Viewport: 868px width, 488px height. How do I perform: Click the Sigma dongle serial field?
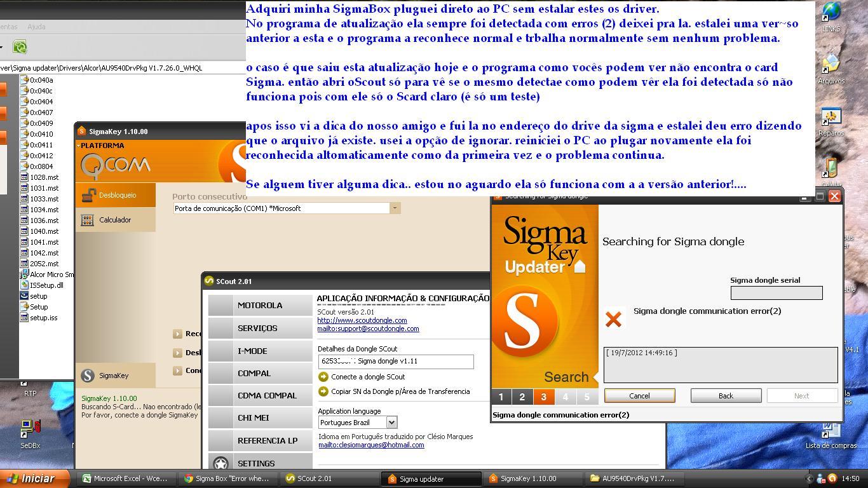776,293
